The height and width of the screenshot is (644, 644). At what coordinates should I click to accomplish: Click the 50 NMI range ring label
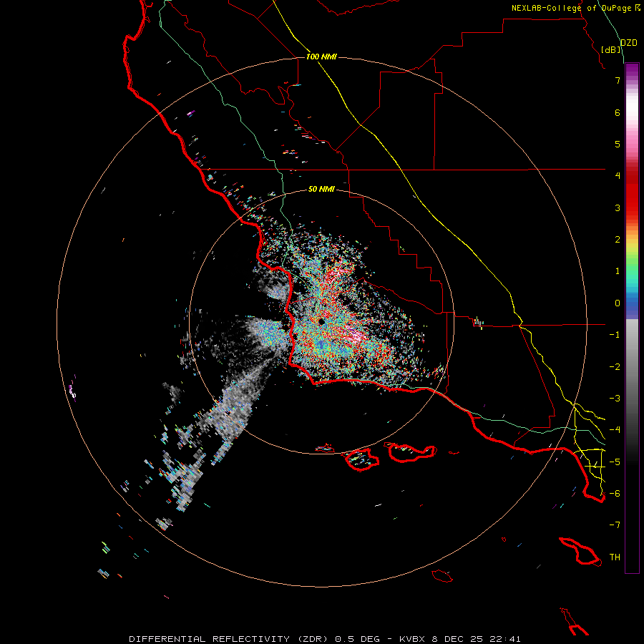click(x=321, y=189)
